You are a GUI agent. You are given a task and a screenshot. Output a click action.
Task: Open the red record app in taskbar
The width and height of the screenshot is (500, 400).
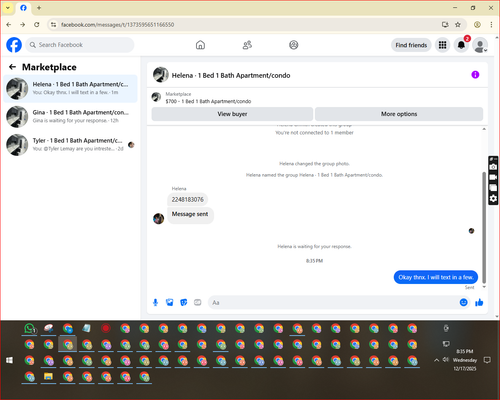click(106, 328)
